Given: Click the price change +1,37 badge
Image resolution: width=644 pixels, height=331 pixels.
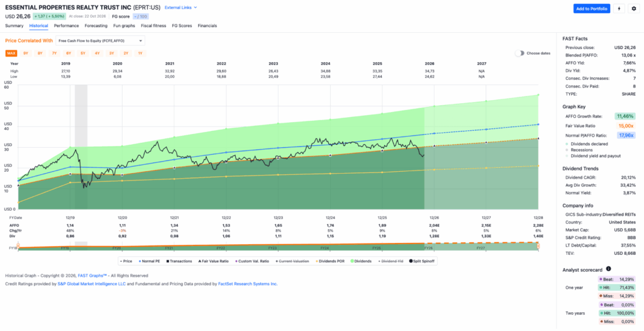Looking at the screenshot, I should click(48, 16).
